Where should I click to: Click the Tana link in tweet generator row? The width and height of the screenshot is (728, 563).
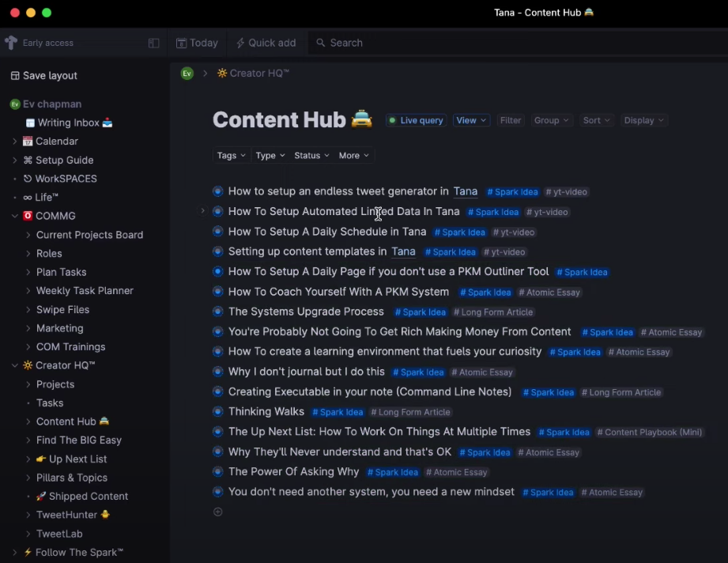click(466, 191)
